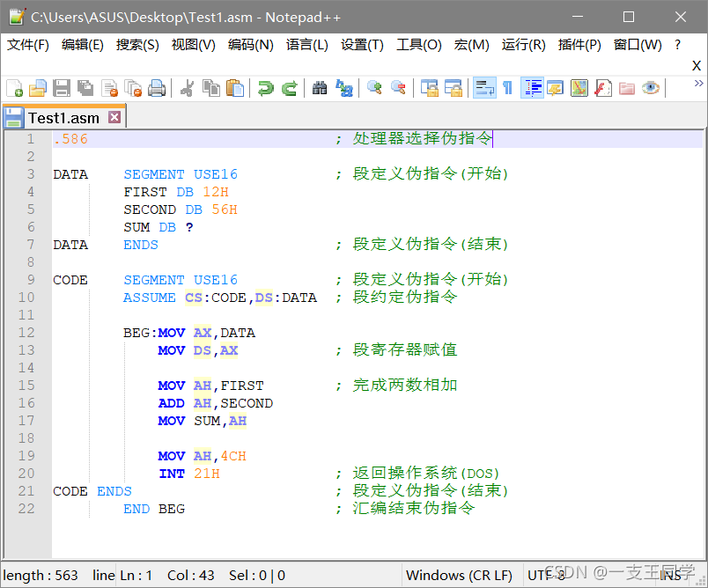Image resolution: width=708 pixels, height=588 pixels.
Task: Print the document using printer icon
Action: [157, 88]
